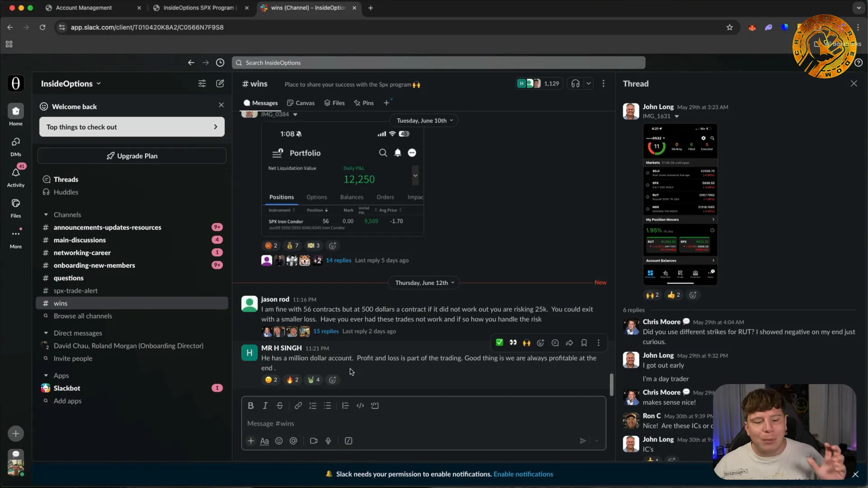Open the More ellipsis in left rail
This screenshot has width=868, height=488.
pos(16,234)
